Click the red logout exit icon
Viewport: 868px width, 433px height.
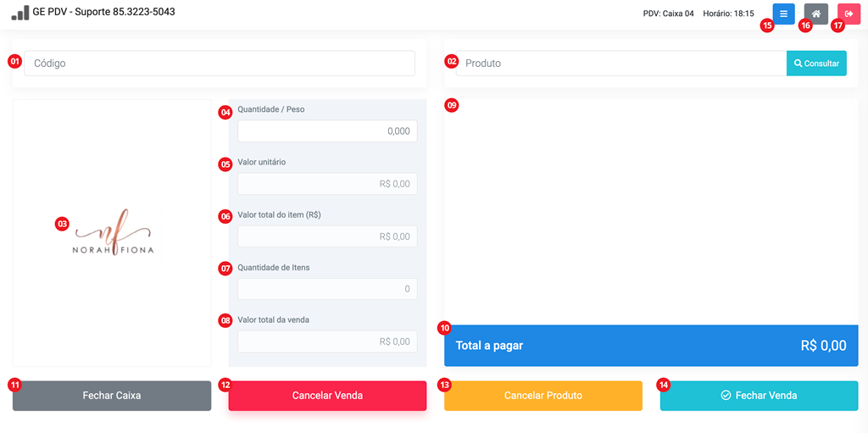(x=849, y=14)
